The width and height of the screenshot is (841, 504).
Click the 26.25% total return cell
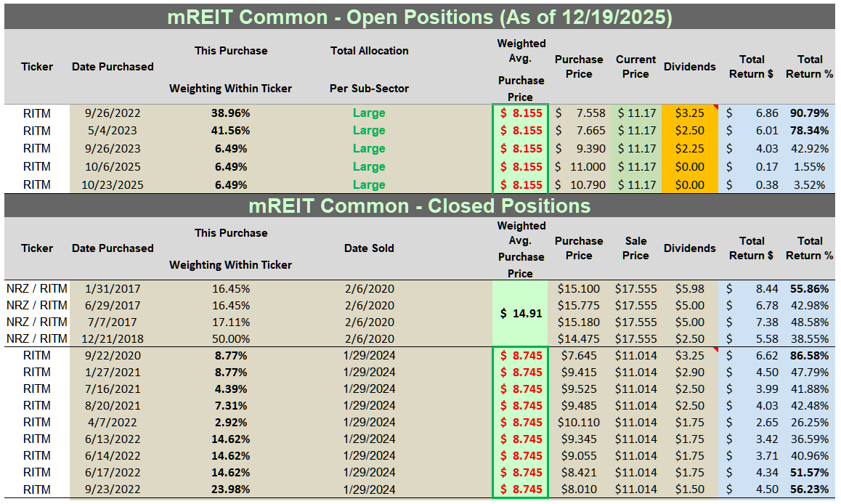(809, 423)
